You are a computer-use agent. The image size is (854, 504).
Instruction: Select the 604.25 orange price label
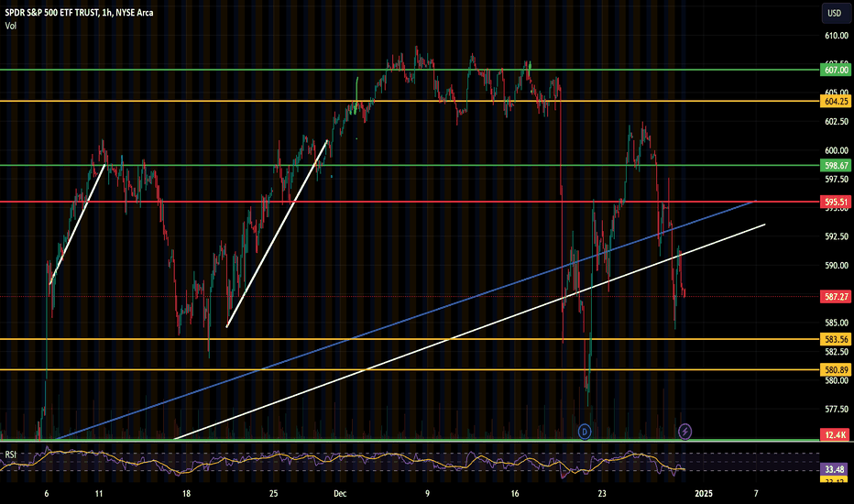pyautogui.click(x=836, y=102)
